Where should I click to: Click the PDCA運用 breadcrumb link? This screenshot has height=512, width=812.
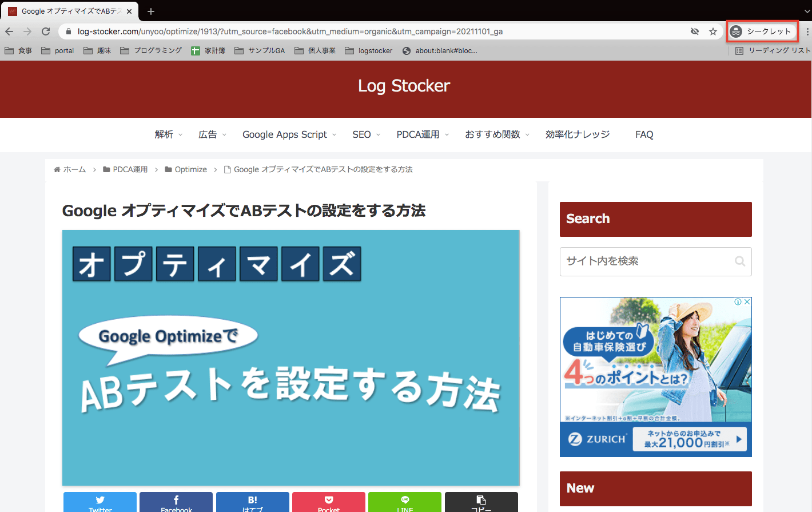[x=125, y=169]
